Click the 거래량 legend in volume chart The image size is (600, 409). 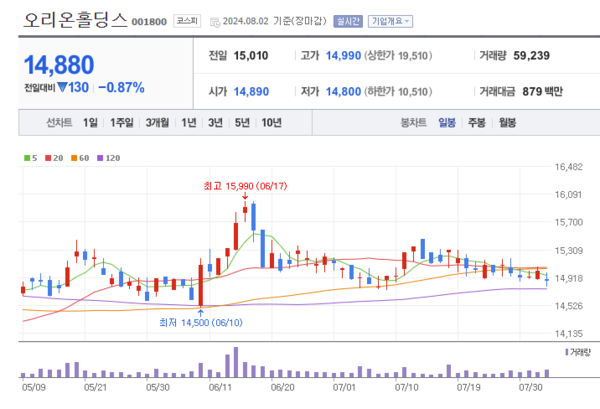click(578, 352)
